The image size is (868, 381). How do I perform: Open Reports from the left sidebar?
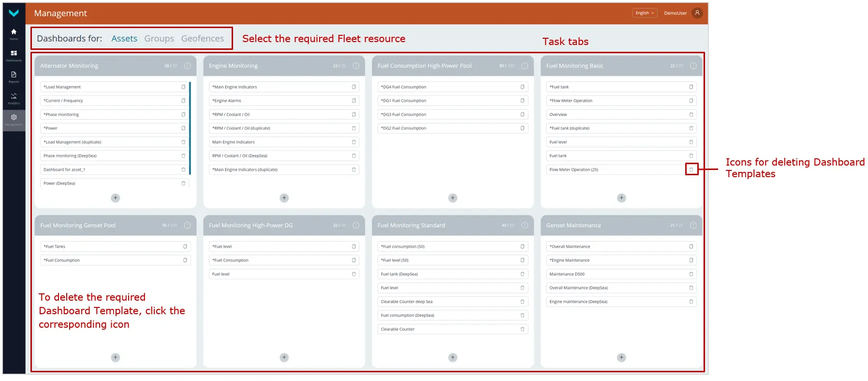tap(14, 76)
